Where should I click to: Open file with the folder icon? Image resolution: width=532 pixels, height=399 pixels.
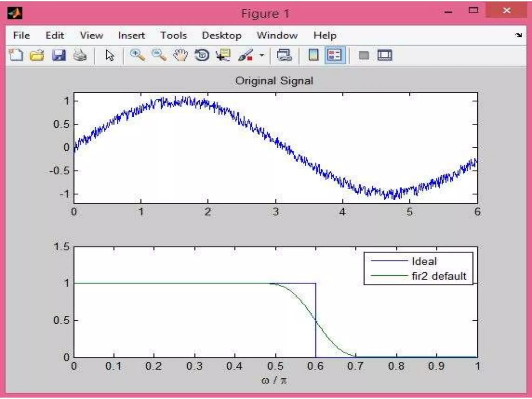click(x=37, y=55)
